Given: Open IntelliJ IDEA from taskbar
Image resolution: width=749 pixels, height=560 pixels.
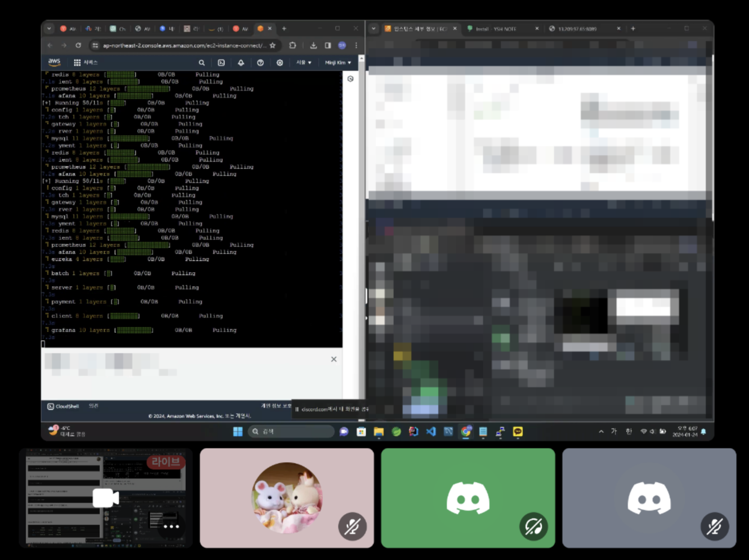Looking at the screenshot, I should click(x=413, y=432).
